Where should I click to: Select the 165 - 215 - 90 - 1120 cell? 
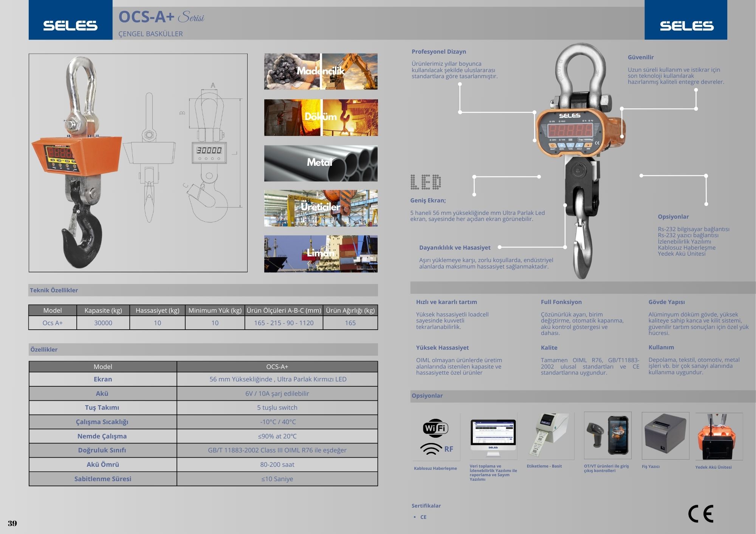click(x=284, y=323)
